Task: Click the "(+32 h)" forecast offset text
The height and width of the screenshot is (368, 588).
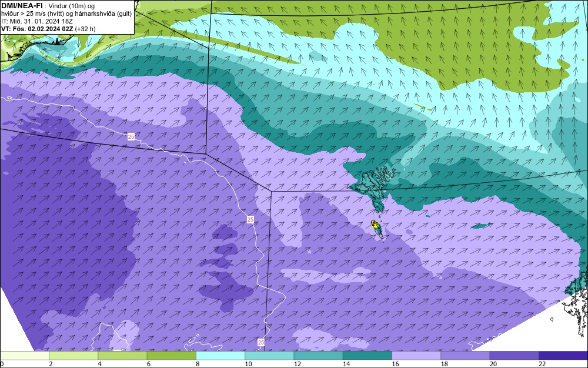Action: coord(85,29)
